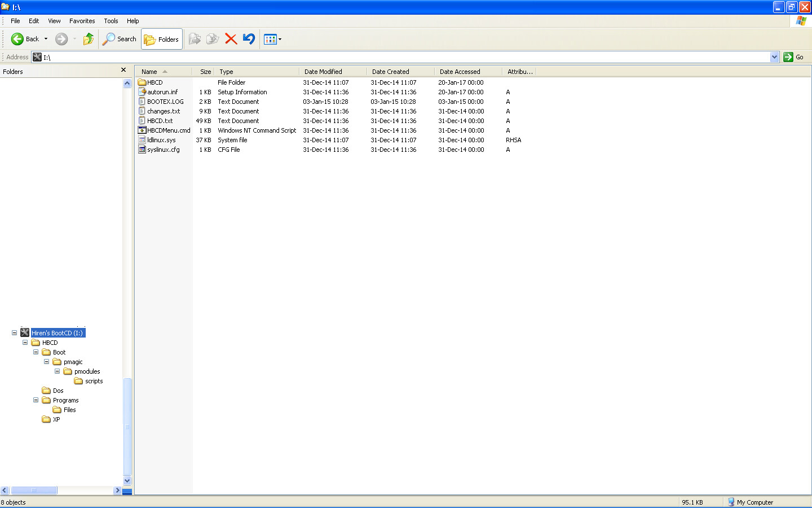Open the Help menu
Viewport: 812px width, 508px height.
(x=133, y=21)
